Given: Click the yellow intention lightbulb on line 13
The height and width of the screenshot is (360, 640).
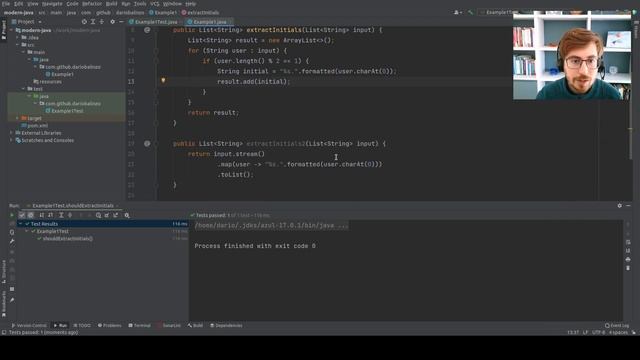Looking at the screenshot, I should (x=163, y=80).
